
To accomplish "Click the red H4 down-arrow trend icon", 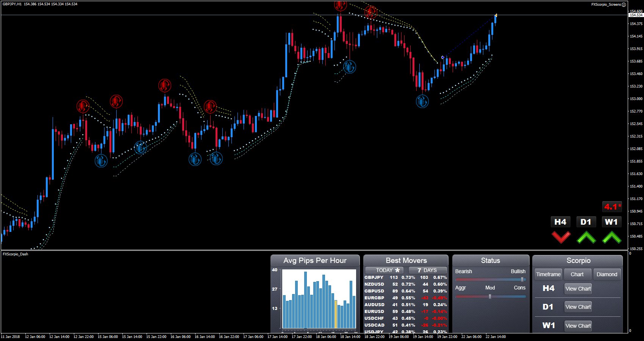I will [x=561, y=237].
